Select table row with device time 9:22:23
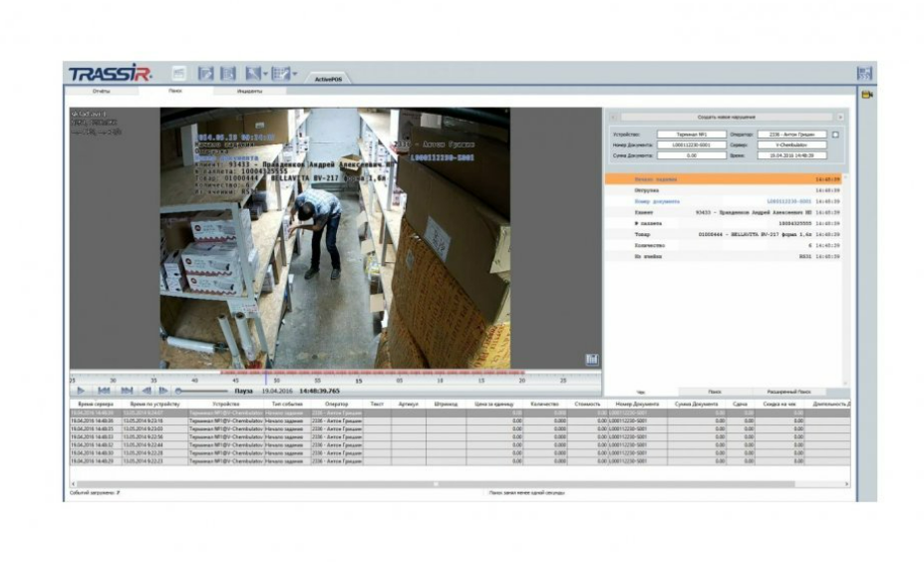 pos(460,461)
